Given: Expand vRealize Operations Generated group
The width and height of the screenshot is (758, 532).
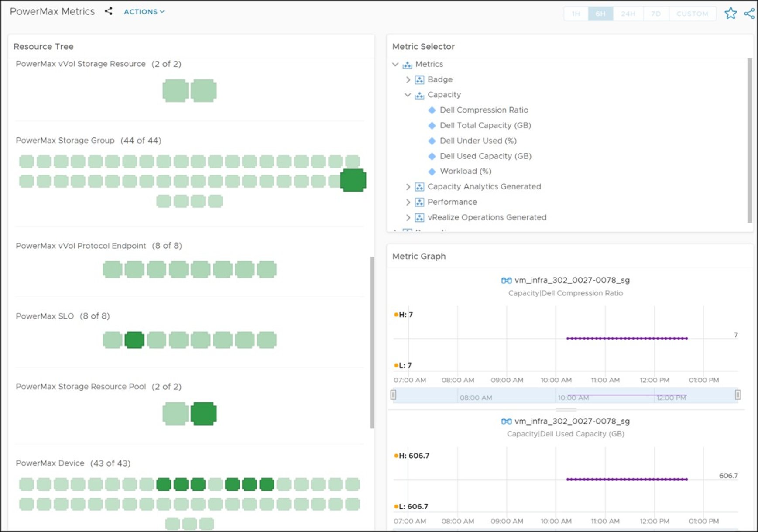Looking at the screenshot, I should 408,217.
